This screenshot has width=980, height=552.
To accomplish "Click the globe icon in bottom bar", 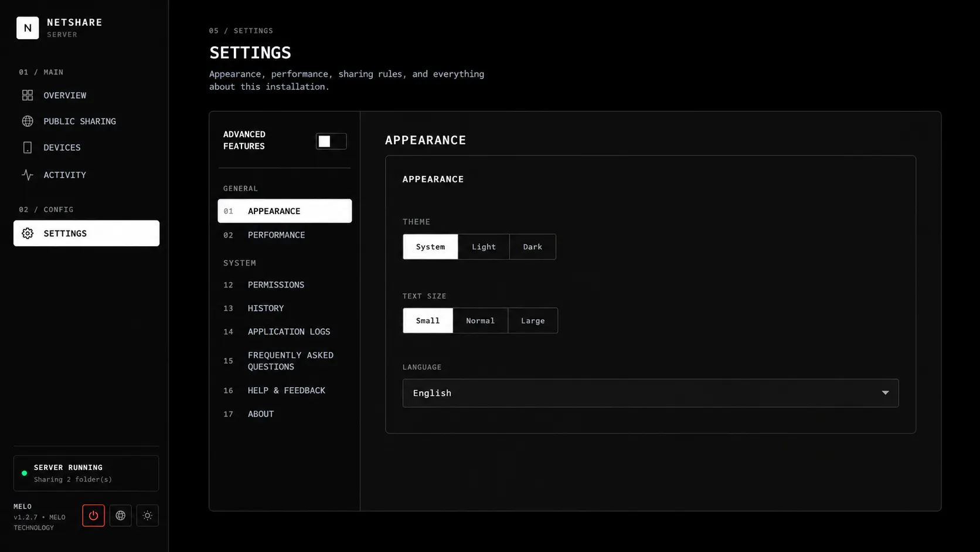I will [121, 516].
